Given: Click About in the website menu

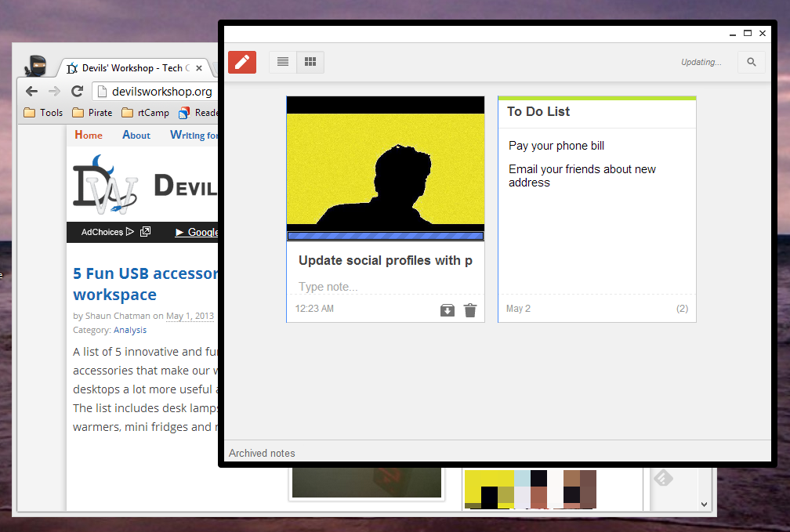Looking at the screenshot, I should (x=136, y=135).
